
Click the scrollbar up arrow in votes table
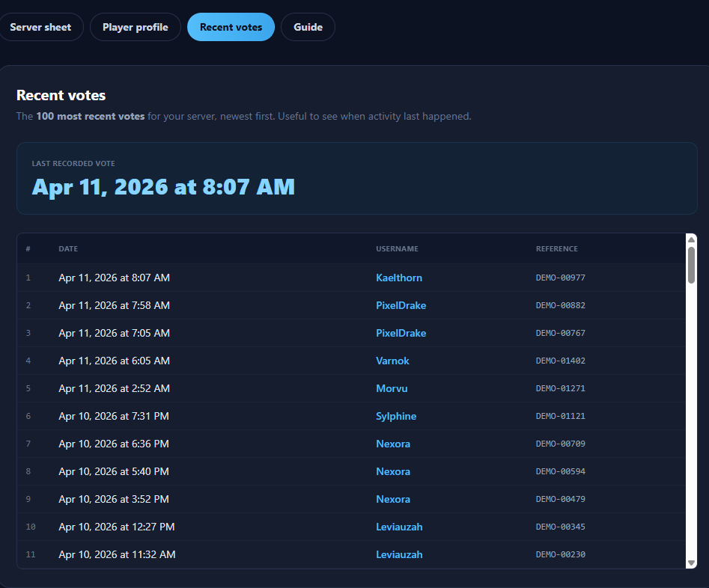pyautogui.click(x=692, y=239)
